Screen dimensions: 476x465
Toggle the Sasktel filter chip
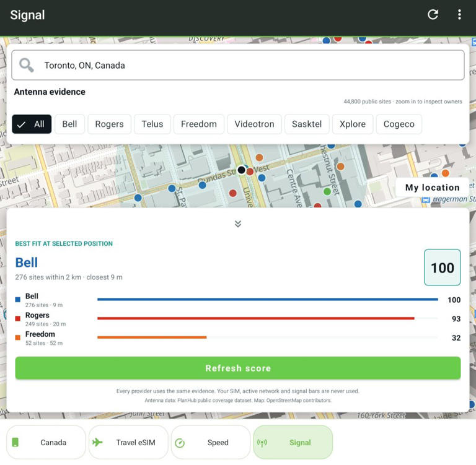(307, 124)
